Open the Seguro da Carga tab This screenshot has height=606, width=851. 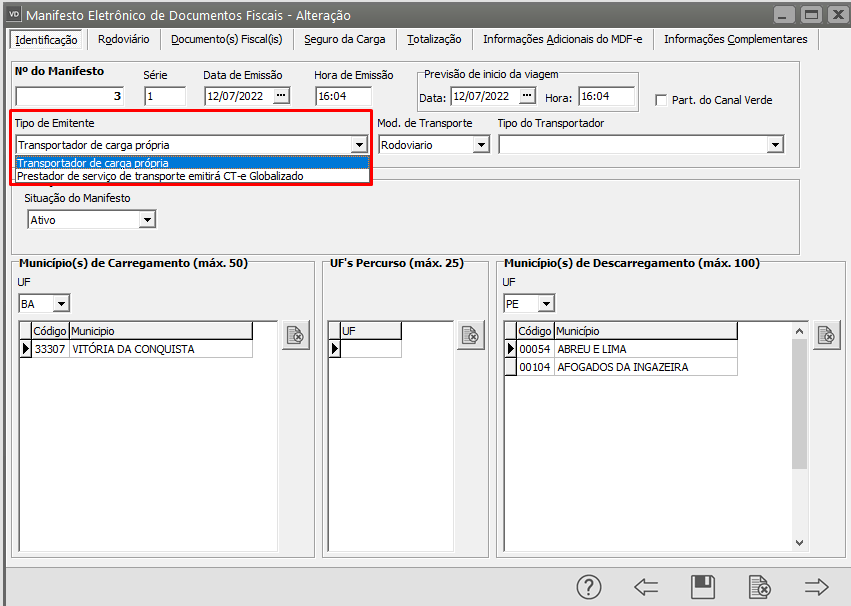[344, 39]
